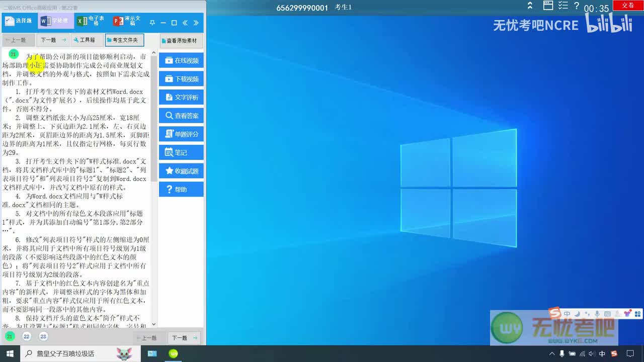Click tray Sogou S icon
The image size is (644, 362).
pyautogui.click(x=614, y=353)
